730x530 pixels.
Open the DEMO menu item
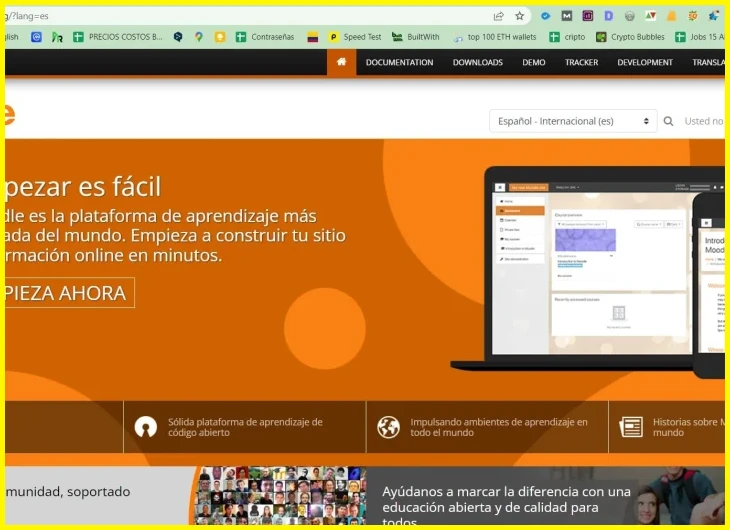tap(534, 62)
